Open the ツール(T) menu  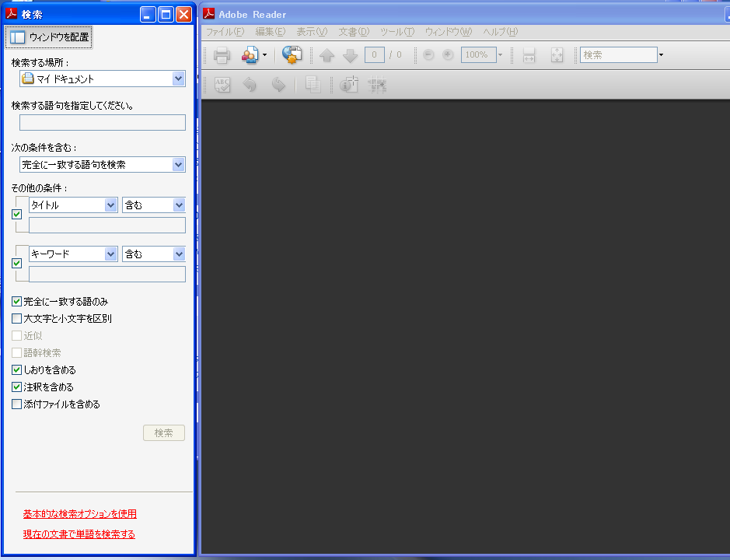(397, 32)
